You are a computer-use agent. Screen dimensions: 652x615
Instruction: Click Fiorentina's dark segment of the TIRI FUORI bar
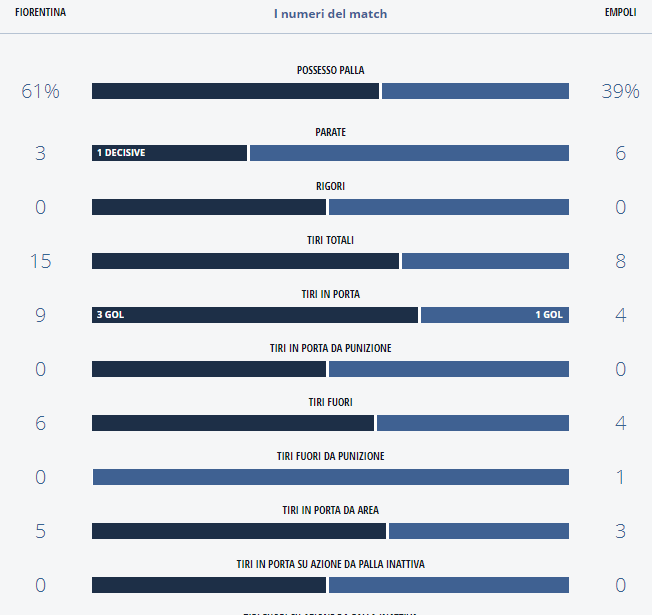coord(233,423)
